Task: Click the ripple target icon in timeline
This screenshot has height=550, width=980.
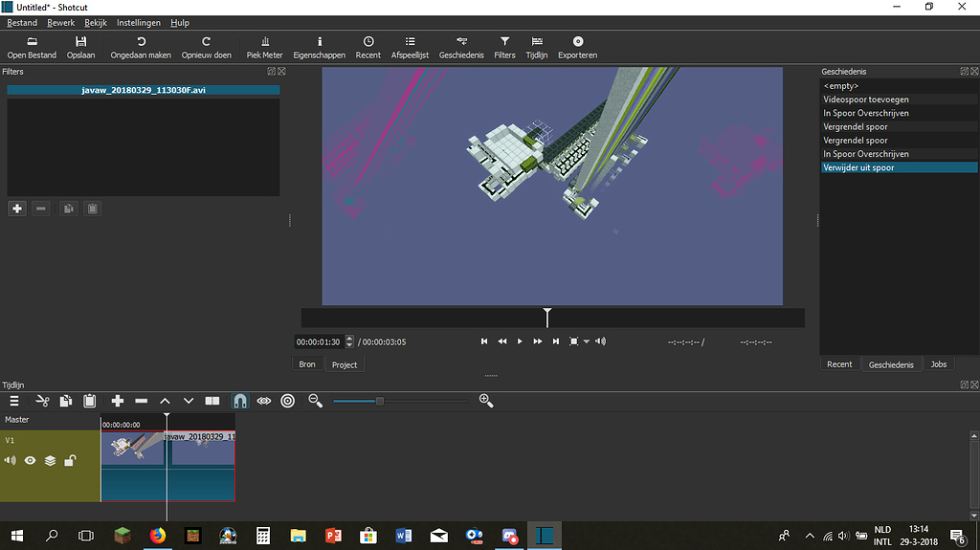Action: 287,401
